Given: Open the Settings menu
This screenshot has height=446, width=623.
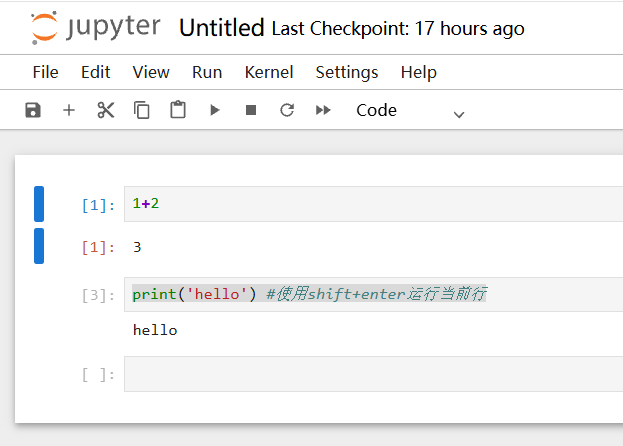Looking at the screenshot, I should [x=347, y=72].
